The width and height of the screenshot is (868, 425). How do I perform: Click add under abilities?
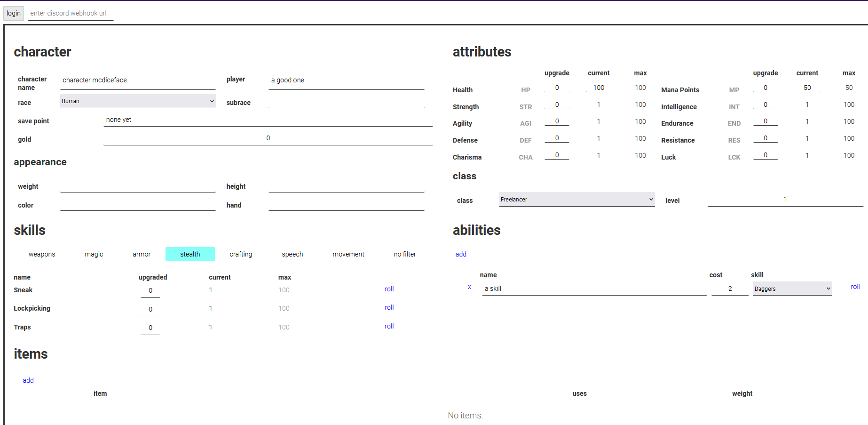click(x=460, y=254)
